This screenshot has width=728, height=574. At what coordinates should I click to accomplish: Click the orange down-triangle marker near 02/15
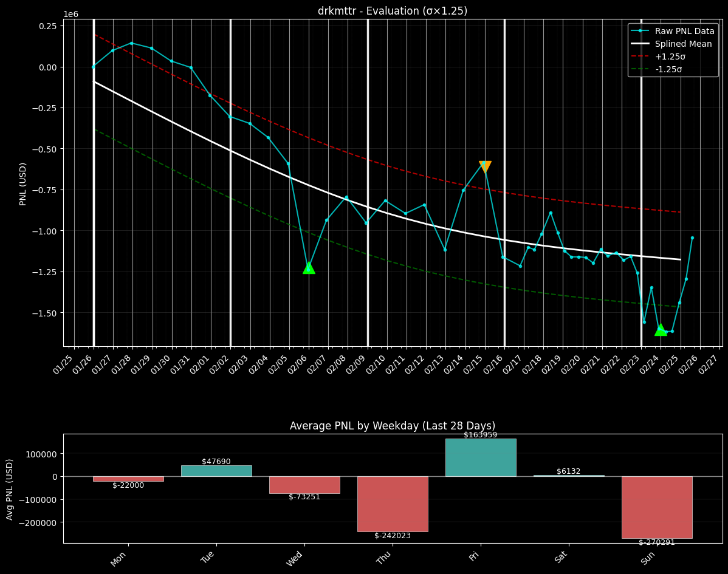click(x=485, y=165)
